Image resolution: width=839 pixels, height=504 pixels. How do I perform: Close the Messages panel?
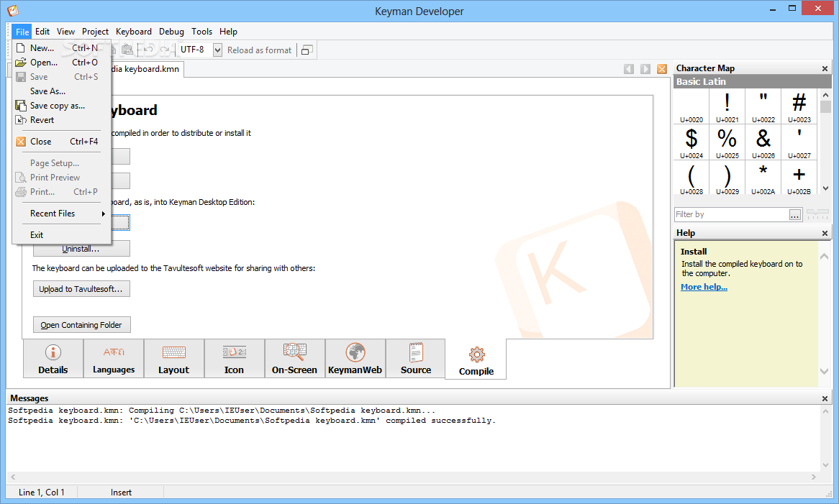click(x=825, y=399)
